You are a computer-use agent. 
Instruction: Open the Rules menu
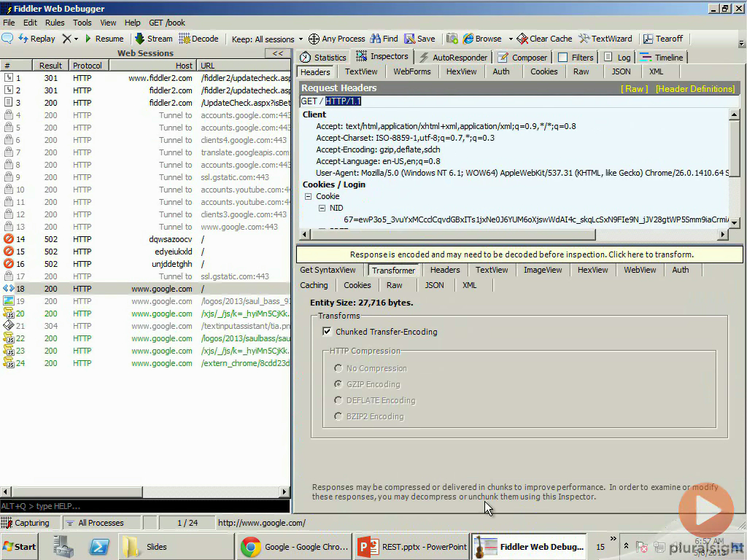[55, 23]
